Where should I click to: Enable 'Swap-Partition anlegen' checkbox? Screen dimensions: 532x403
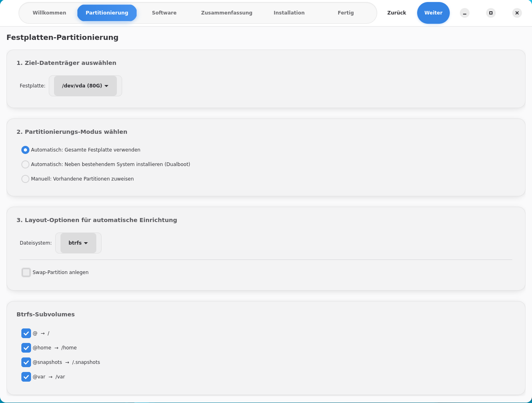tap(26, 272)
